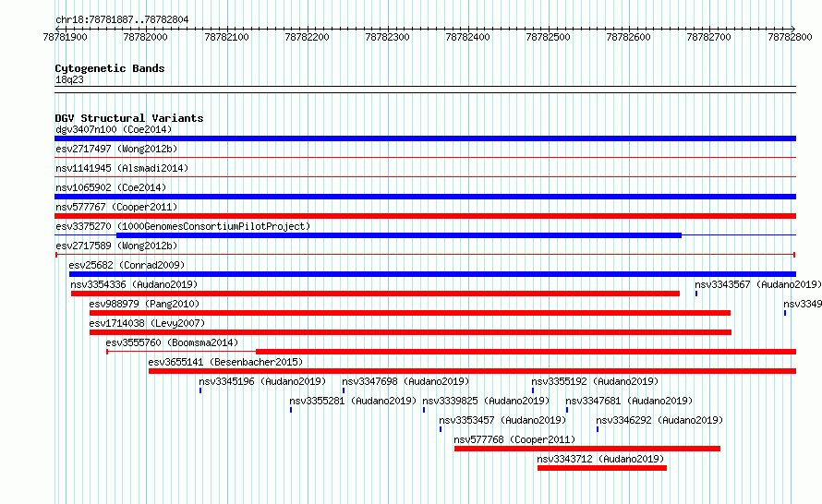822x504 pixels.
Task: Click the dgv3407n100 (Coe2014) variant label
Action: 114,129
